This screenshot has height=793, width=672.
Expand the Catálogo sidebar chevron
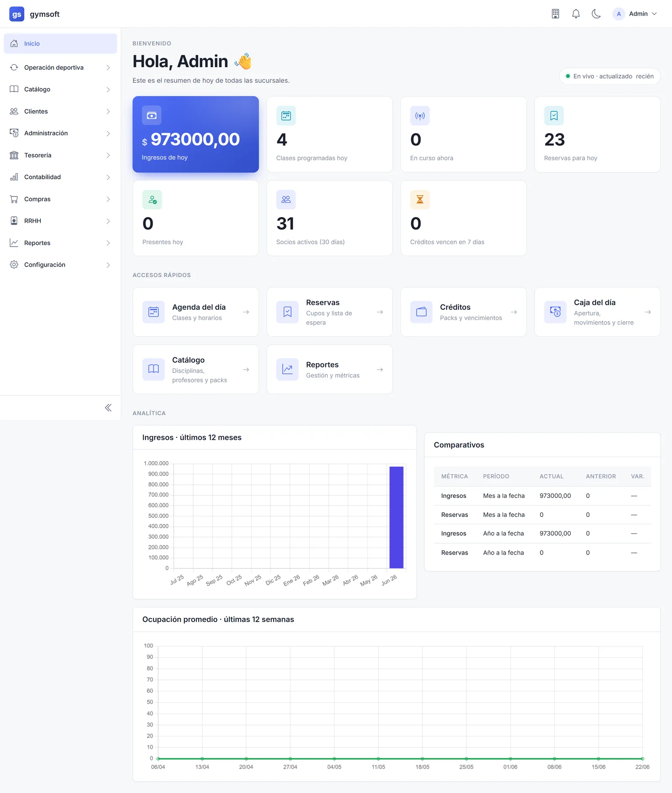tap(108, 89)
